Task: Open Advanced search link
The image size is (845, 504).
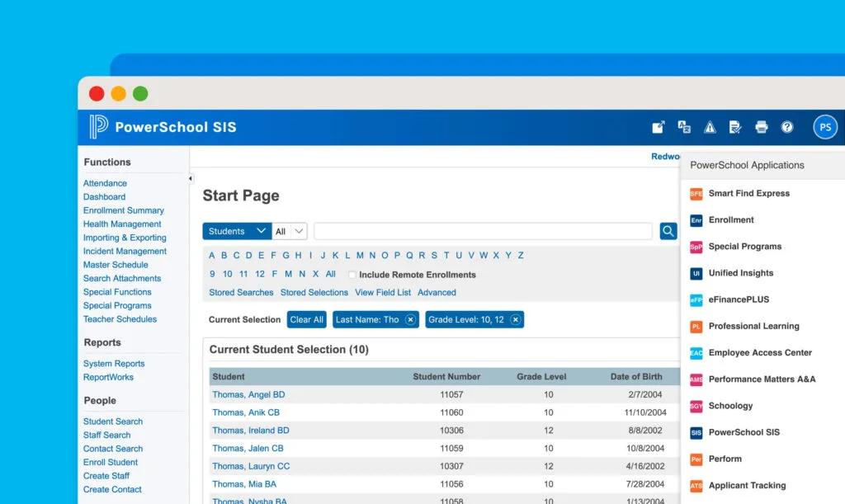Action: click(x=437, y=292)
